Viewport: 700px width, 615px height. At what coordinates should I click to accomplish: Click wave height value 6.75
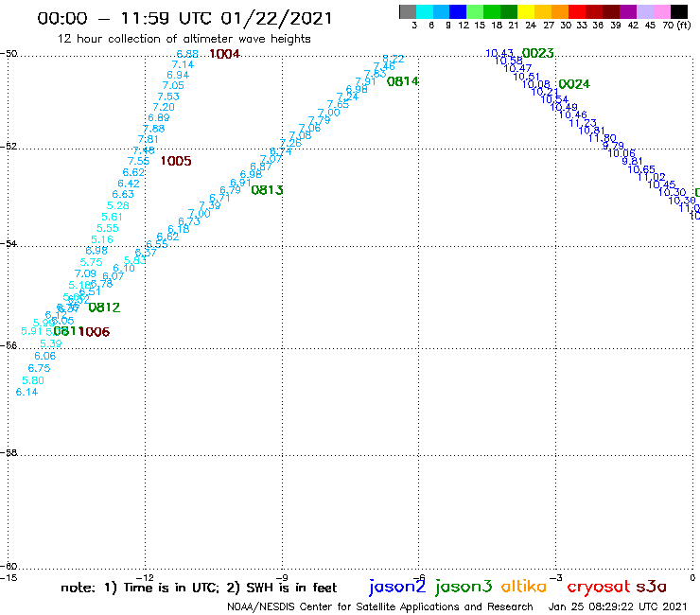coord(40,368)
